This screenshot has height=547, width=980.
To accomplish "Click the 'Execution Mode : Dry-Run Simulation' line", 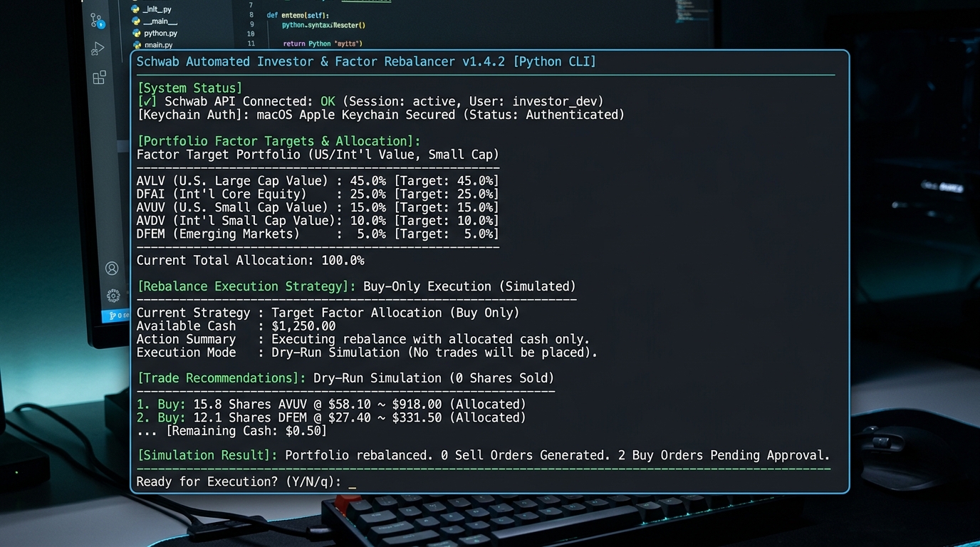I will coord(367,353).
